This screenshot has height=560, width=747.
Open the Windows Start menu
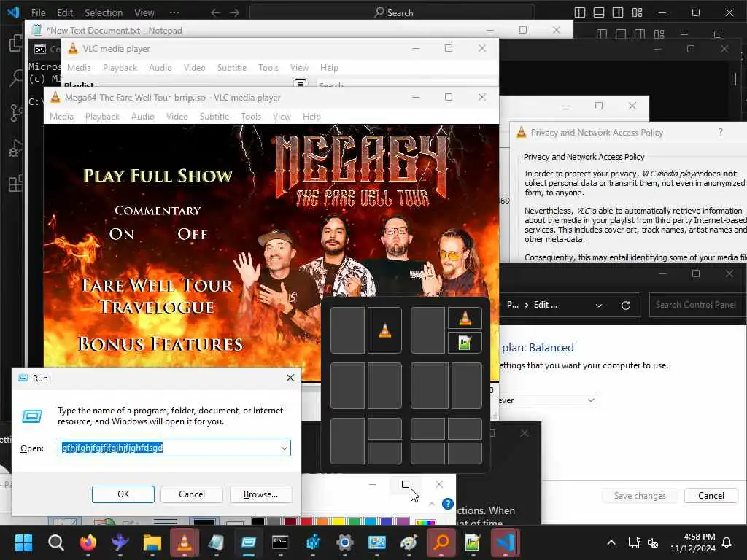(x=23, y=542)
